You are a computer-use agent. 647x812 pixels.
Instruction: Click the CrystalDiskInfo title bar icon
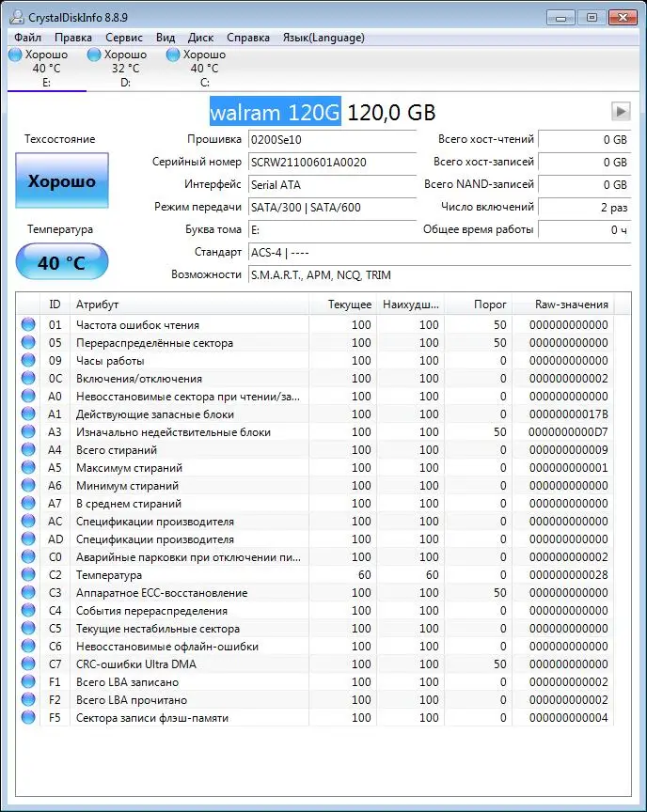point(17,17)
